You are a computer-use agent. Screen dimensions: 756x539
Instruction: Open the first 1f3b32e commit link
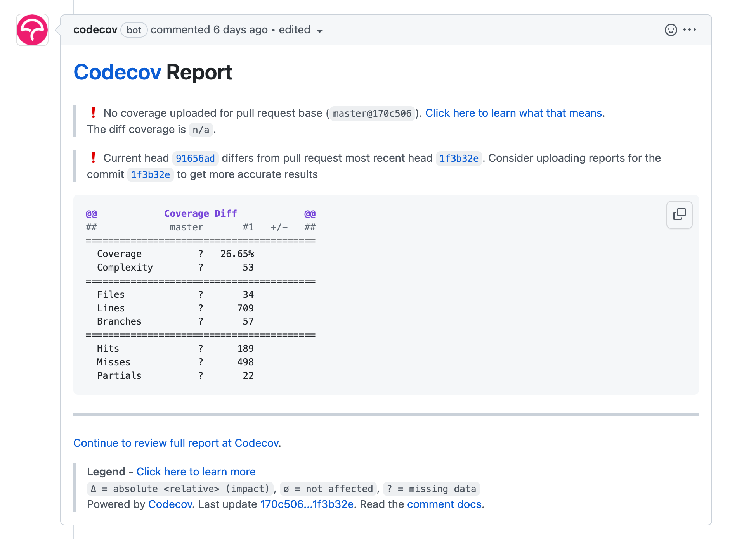(459, 158)
